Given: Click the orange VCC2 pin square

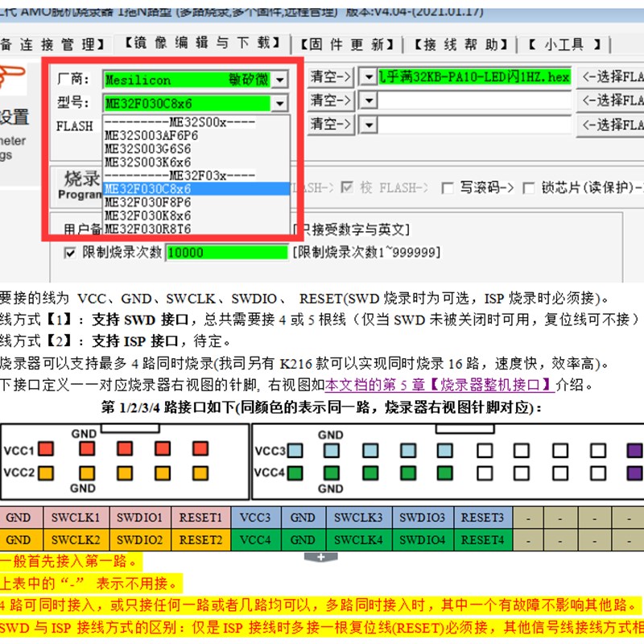Looking at the screenshot, I should click(46, 473).
